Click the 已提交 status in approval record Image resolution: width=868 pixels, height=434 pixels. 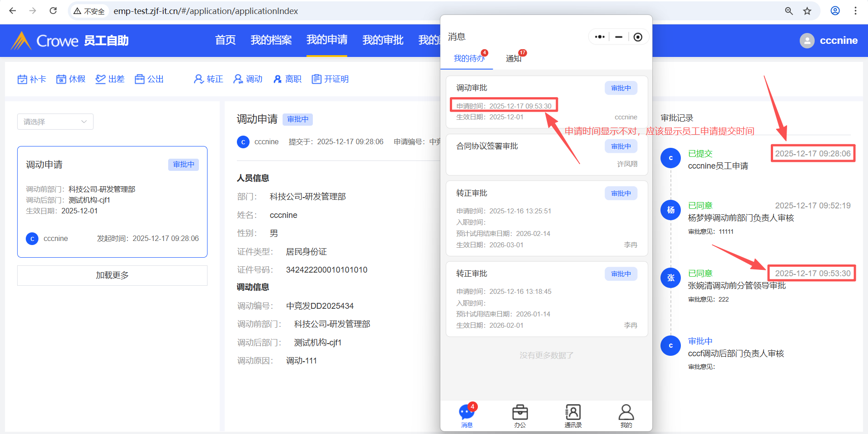pos(700,154)
